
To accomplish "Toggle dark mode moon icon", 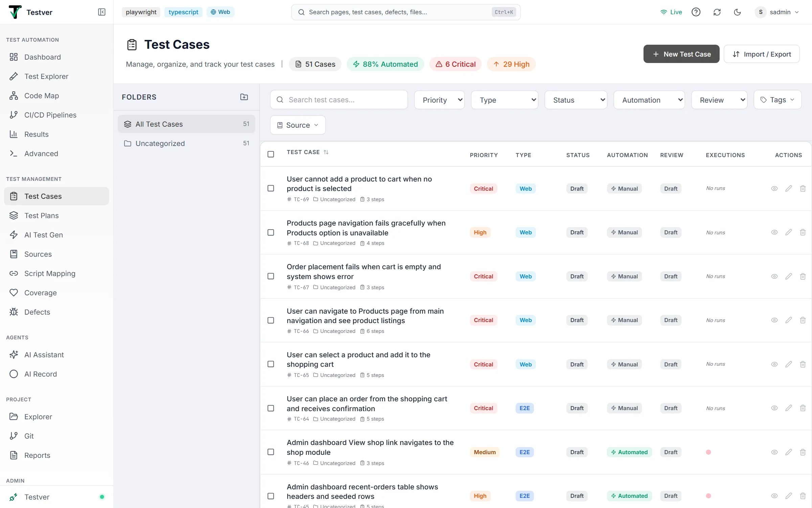I will (738, 12).
